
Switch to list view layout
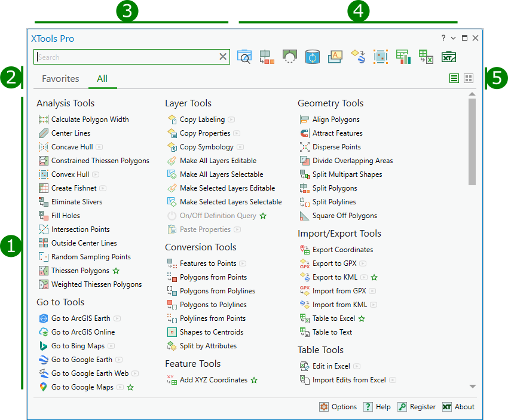coord(454,78)
